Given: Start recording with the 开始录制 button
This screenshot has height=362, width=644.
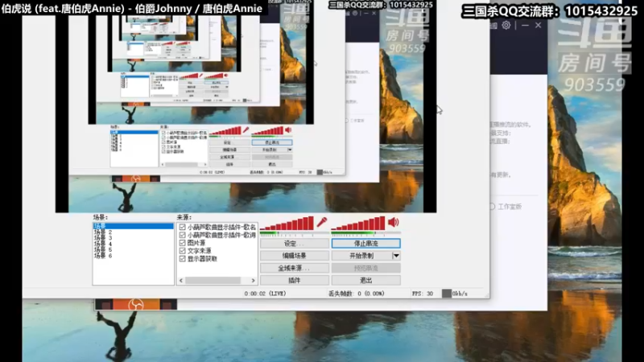Looking at the screenshot, I should click(x=361, y=256).
